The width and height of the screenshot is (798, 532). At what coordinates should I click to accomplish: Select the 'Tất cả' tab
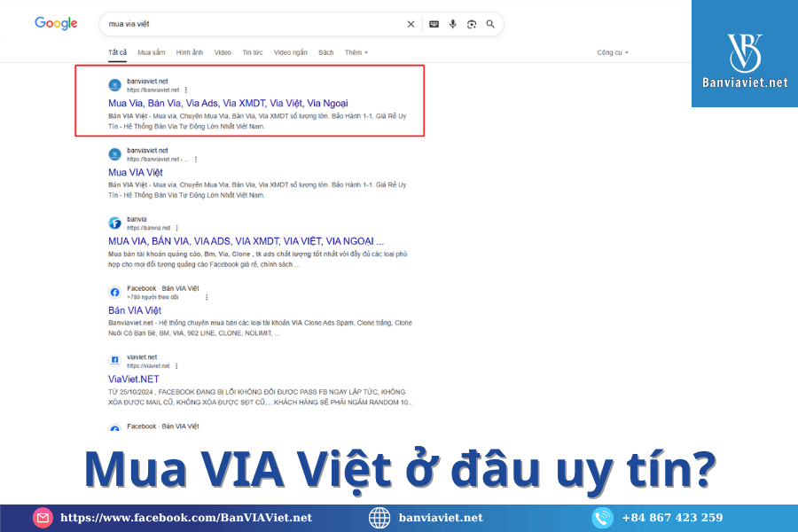pos(117,52)
